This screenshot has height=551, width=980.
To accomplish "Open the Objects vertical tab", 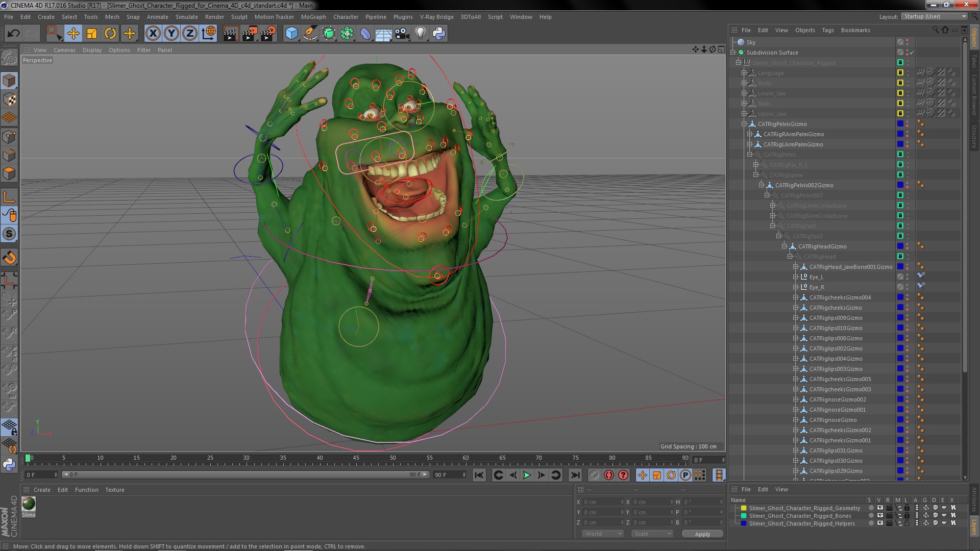I will pyautogui.click(x=974, y=37).
